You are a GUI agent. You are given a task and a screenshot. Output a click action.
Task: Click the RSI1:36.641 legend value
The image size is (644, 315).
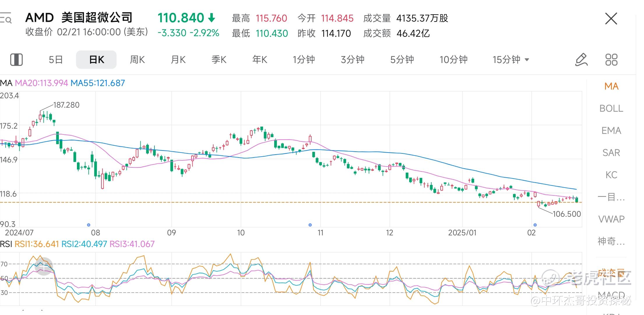pos(37,244)
